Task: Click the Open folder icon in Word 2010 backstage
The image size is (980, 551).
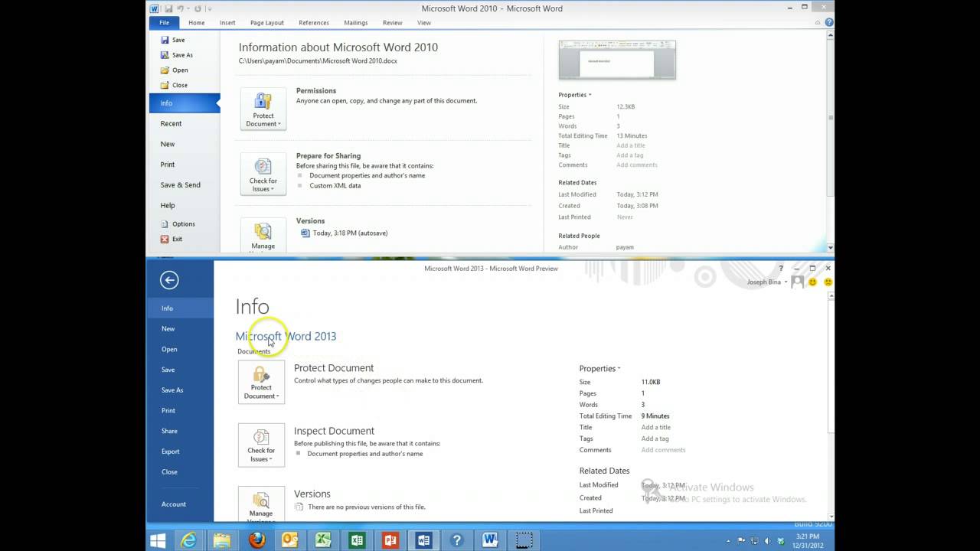Action: click(x=165, y=70)
